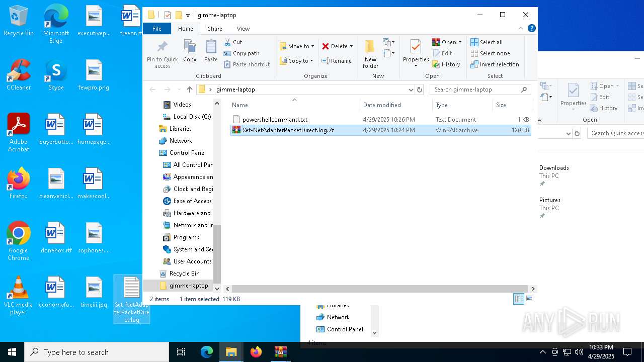The image size is (644, 362).
Task: Select Recycle Bin in navigation pane
Action: [x=180, y=274]
